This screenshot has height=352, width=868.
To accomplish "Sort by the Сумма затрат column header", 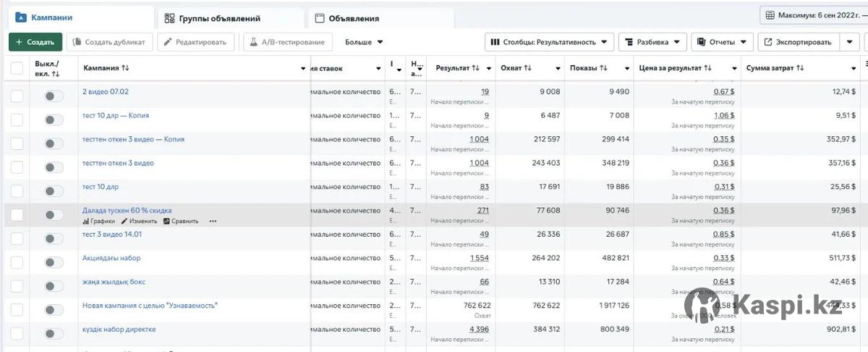I will pos(775,68).
